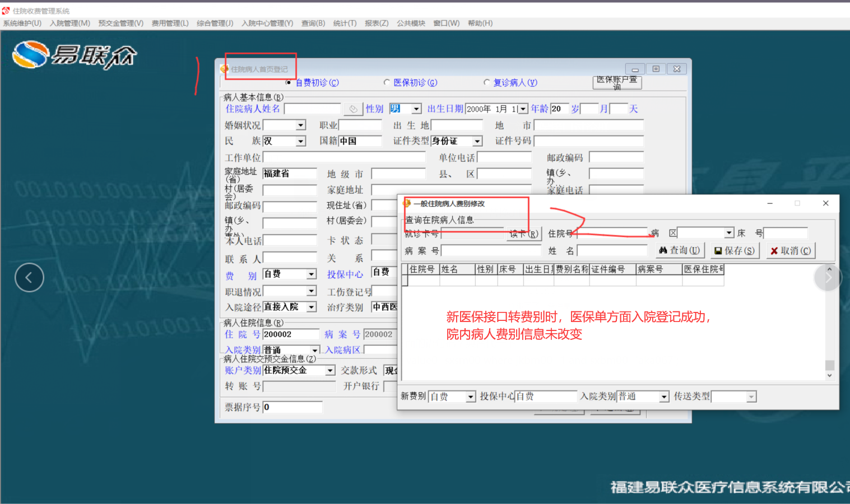Click the vertical scrollbar of results grid
850x504 pixels.
click(x=830, y=323)
